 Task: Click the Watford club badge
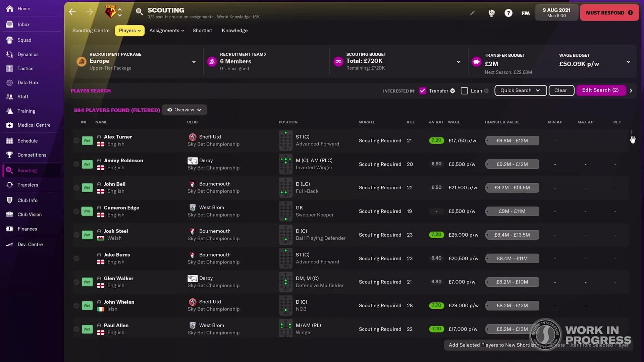(110, 12)
